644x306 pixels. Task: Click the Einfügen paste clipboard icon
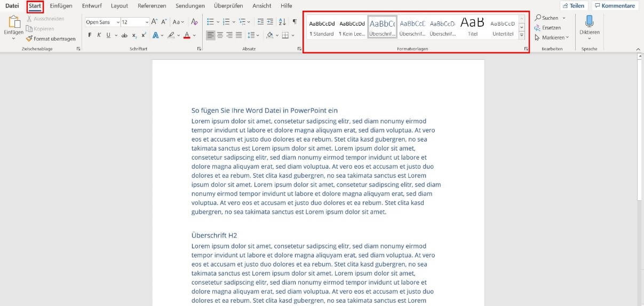(x=13, y=22)
